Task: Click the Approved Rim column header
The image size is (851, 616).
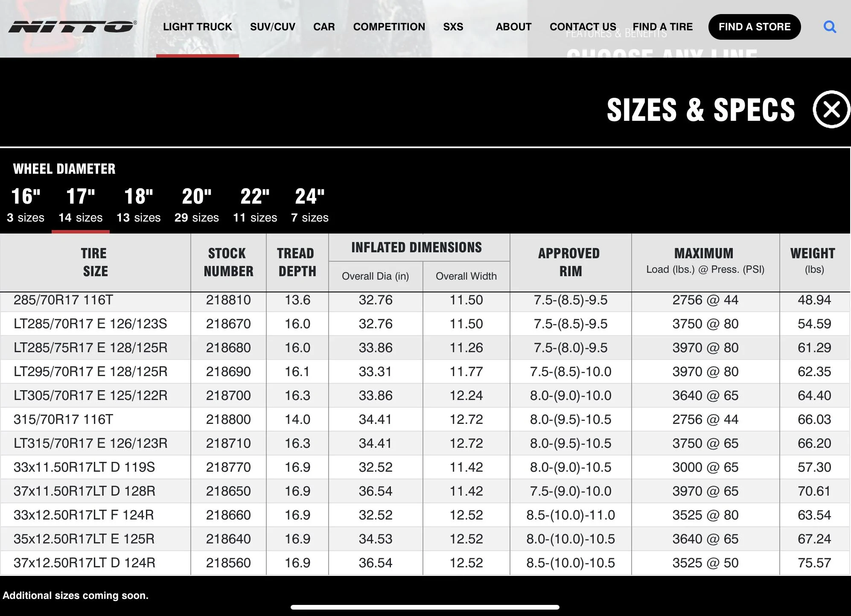Action: [x=570, y=263]
